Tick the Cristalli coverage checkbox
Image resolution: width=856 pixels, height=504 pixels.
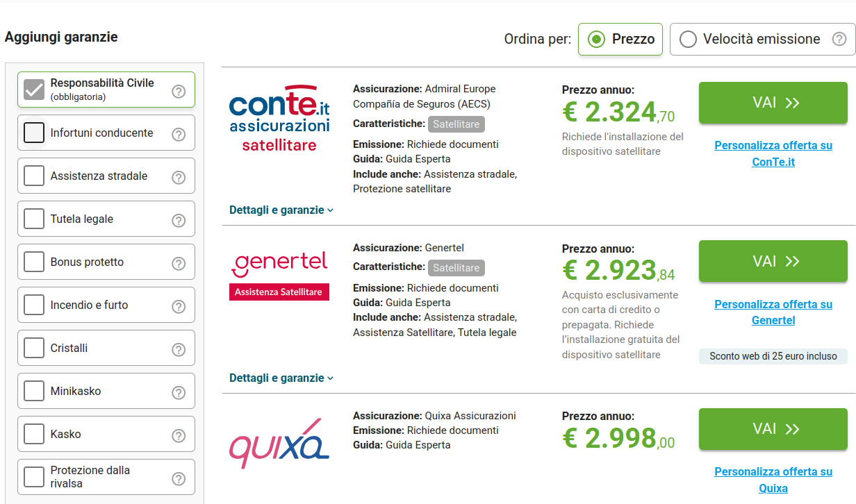click(34, 348)
